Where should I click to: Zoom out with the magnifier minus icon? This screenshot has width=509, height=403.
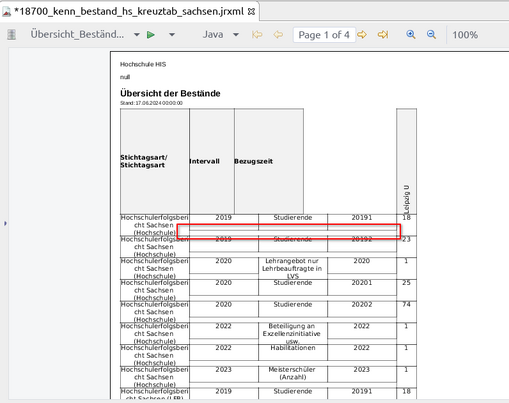pyautogui.click(x=431, y=35)
